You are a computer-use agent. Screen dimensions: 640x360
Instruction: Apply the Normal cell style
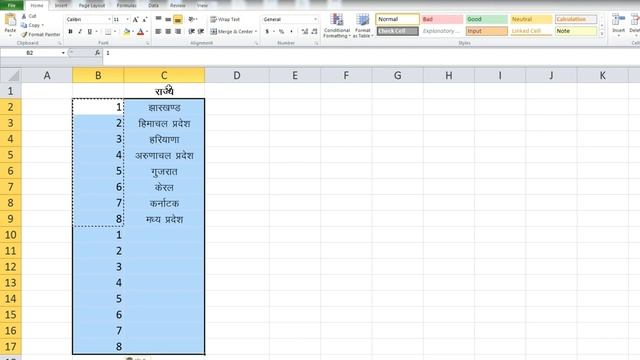(398, 19)
